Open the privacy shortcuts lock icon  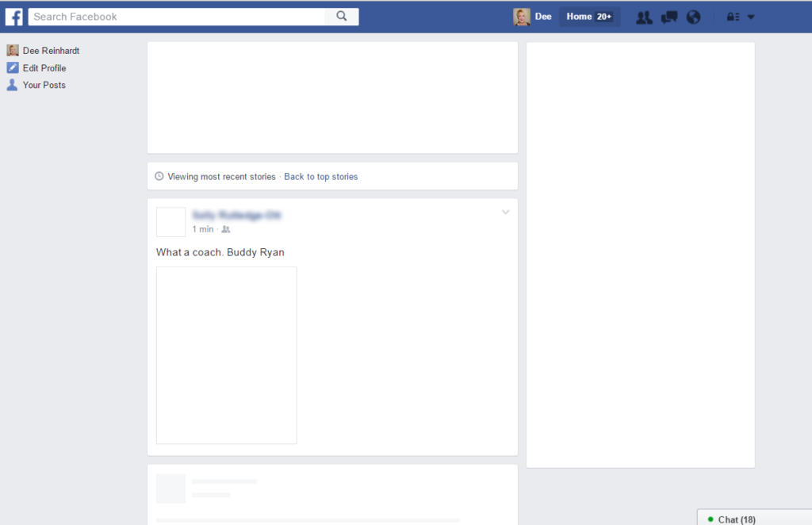coord(733,17)
